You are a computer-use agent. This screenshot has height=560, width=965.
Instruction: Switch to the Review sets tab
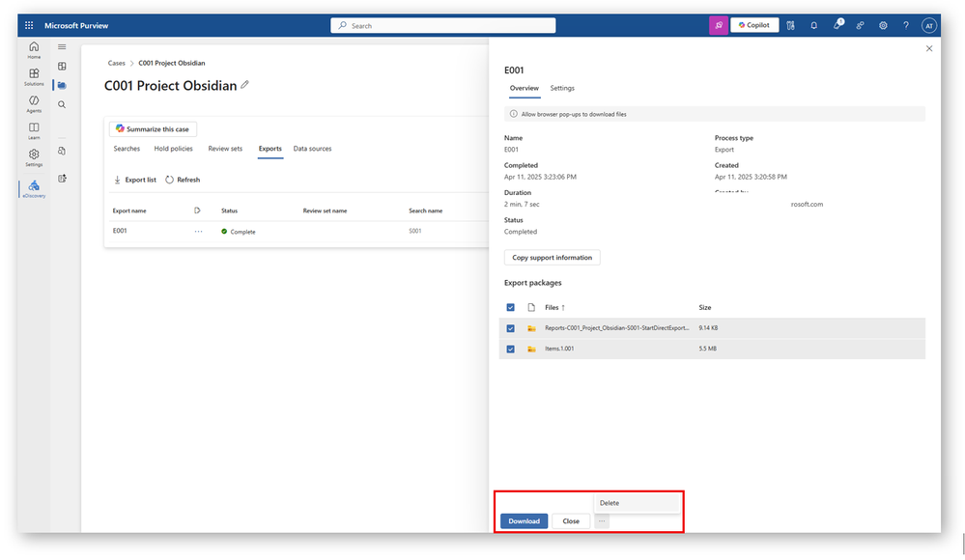tap(225, 149)
